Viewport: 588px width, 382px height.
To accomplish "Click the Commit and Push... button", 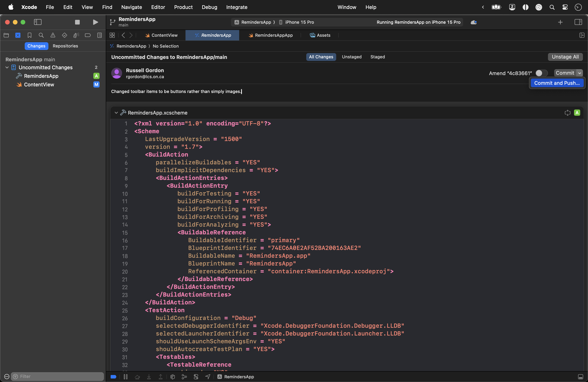I will pyautogui.click(x=557, y=83).
